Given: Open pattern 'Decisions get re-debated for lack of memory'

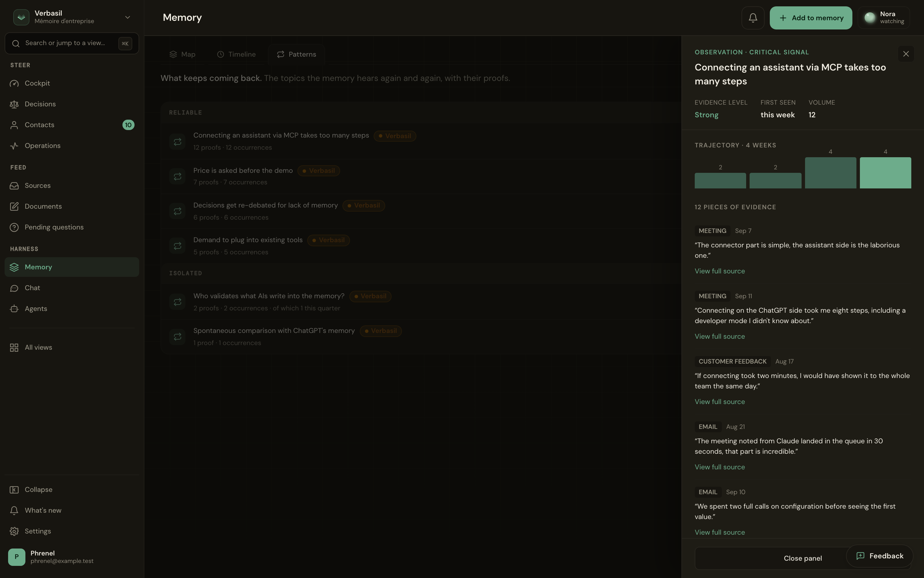Looking at the screenshot, I should click(421, 211).
